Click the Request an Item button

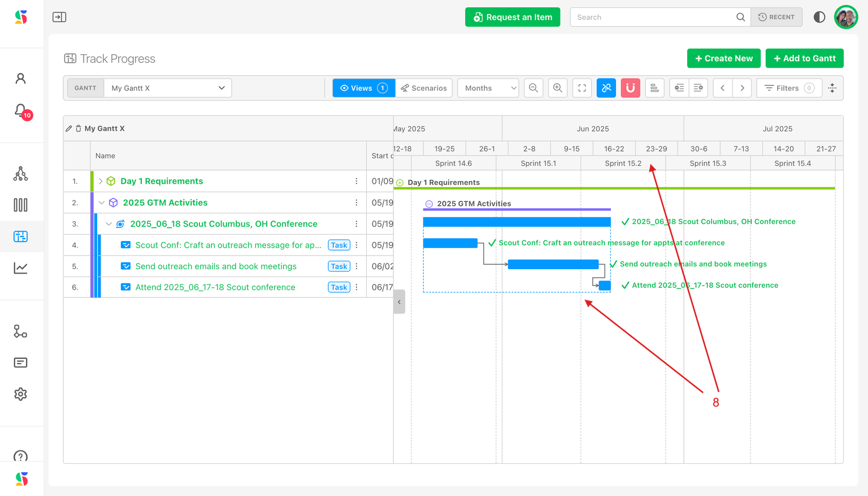(x=513, y=17)
